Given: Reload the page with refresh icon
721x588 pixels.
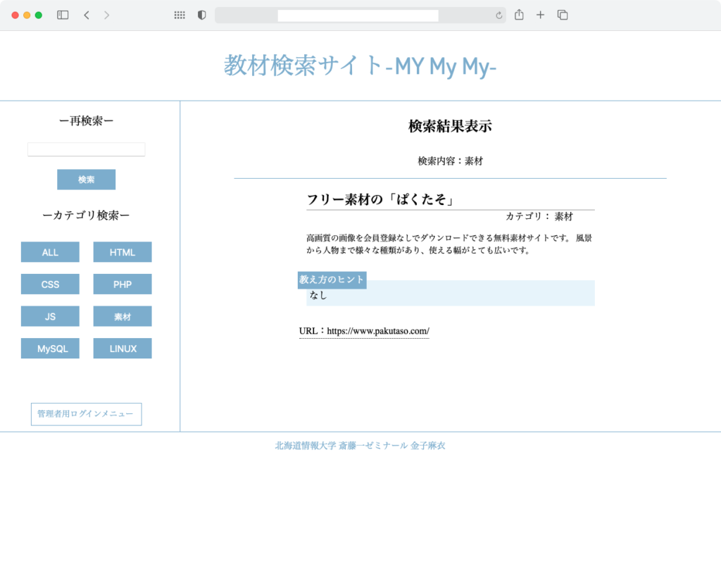Looking at the screenshot, I should click(x=499, y=15).
